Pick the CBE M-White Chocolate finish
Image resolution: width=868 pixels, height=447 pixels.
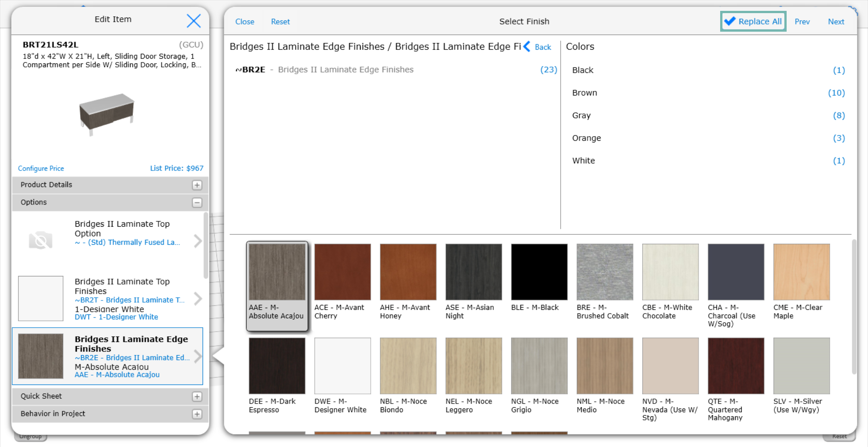click(x=670, y=272)
